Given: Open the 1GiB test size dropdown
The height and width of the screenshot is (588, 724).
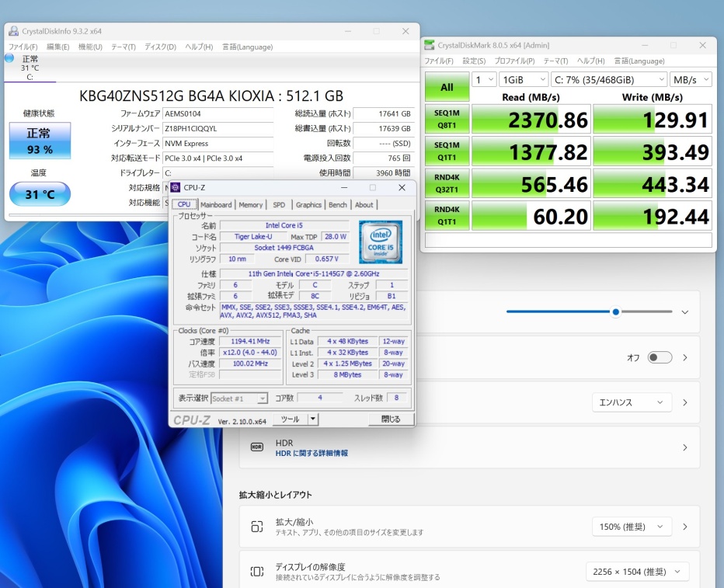Looking at the screenshot, I should click(523, 79).
